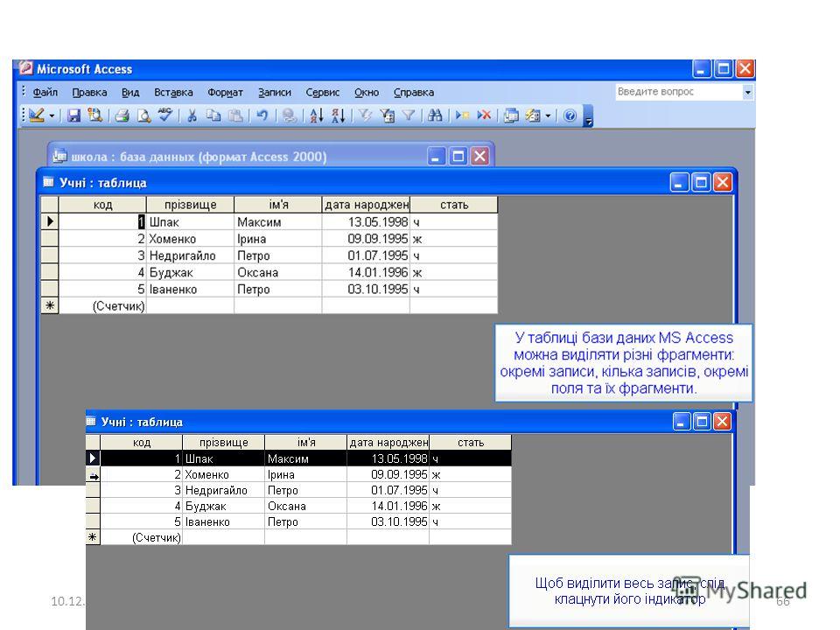
Task: Open the Справка menu
Action: point(414,92)
